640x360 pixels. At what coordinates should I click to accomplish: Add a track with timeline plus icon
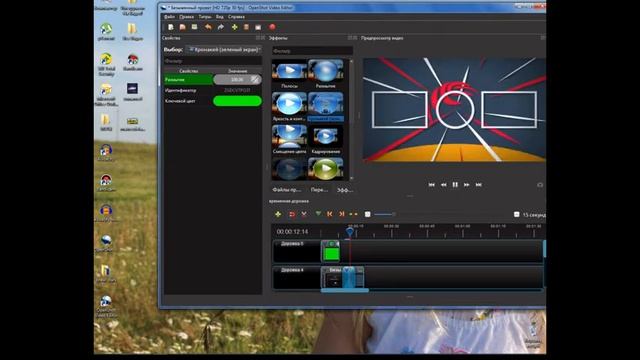tap(278, 214)
